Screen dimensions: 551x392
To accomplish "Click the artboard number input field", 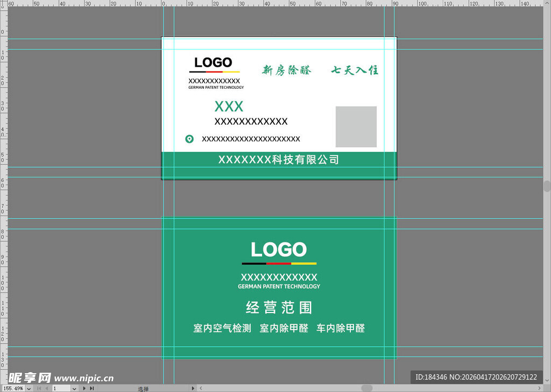I will coord(61,388).
